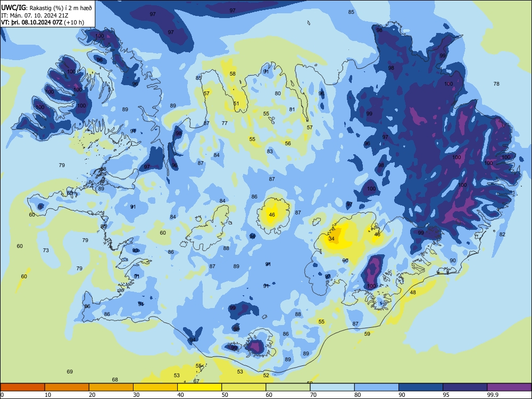Select the pale yellow 50–60 legend swatch

[244, 387]
